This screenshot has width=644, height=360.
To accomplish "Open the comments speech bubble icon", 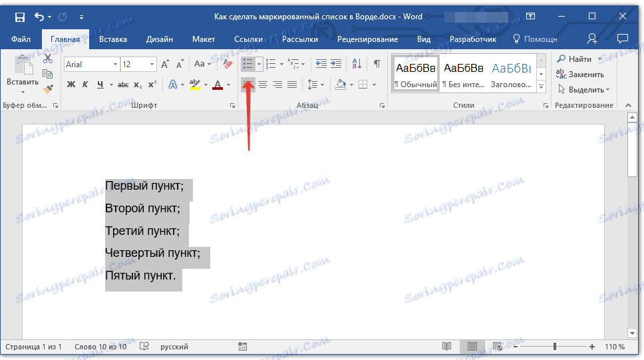I will tap(623, 39).
